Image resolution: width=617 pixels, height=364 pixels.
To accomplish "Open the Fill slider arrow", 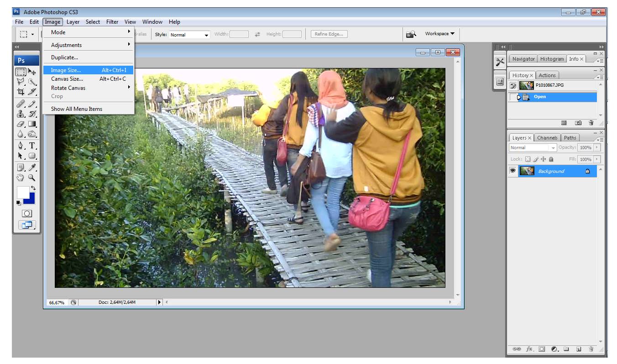I will point(597,159).
